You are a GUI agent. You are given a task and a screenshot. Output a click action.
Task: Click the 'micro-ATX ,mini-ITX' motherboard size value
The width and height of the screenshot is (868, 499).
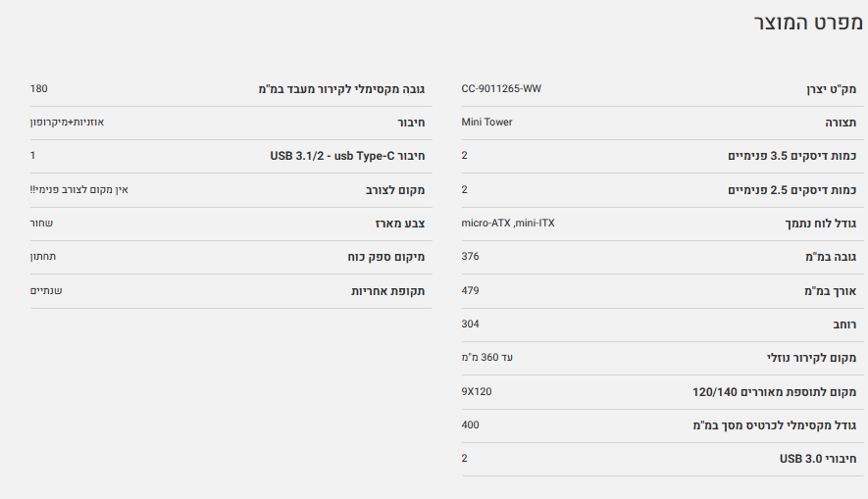point(508,224)
